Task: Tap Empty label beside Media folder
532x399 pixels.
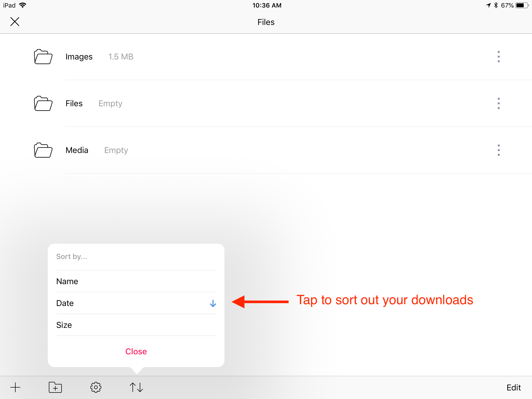Action: (x=116, y=150)
